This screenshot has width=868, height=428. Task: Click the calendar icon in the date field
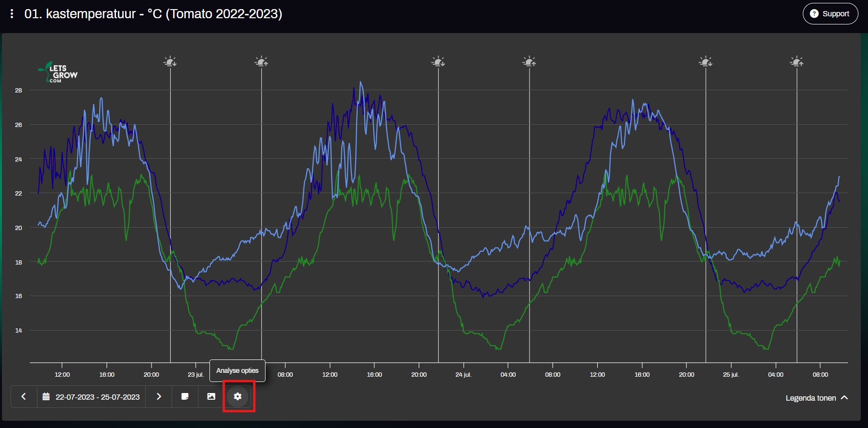point(46,397)
